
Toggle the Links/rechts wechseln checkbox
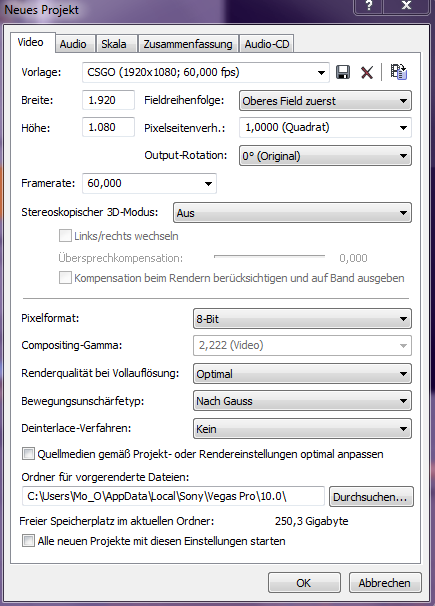point(65,235)
